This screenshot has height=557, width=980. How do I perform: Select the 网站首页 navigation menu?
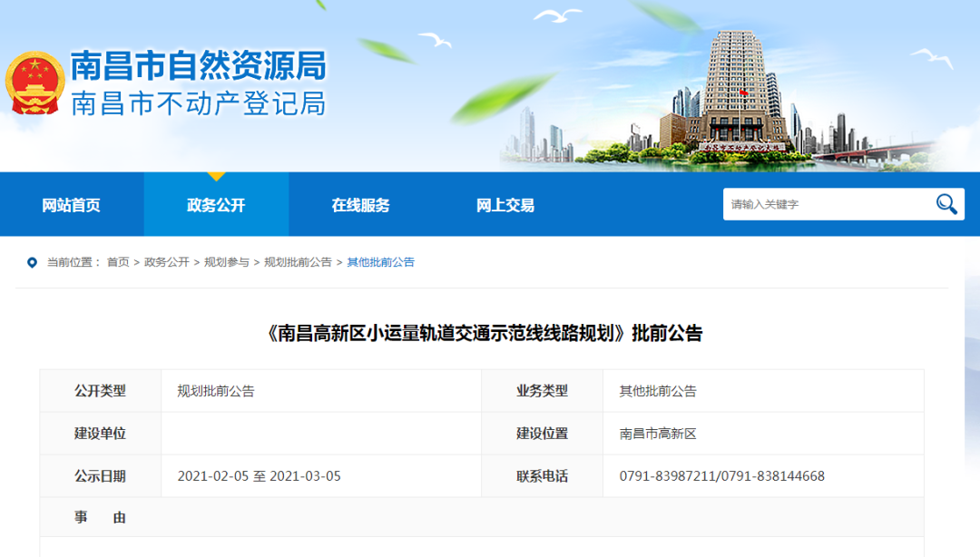point(71,204)
